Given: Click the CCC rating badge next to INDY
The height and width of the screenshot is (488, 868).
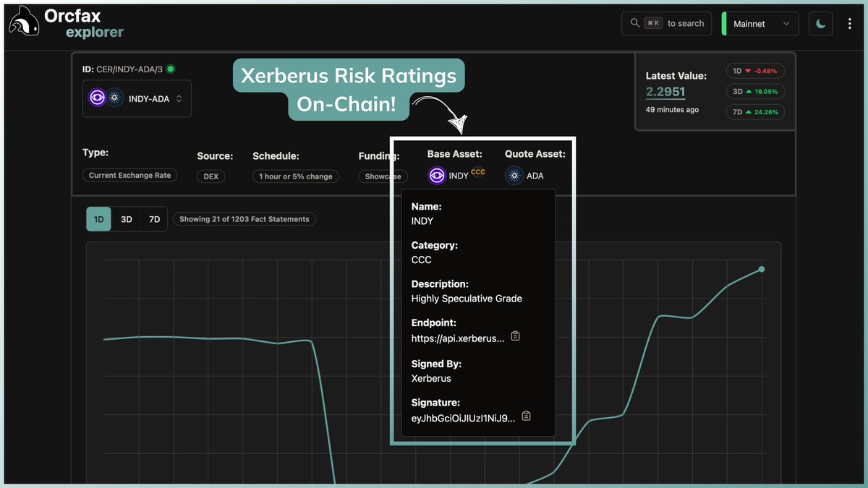Looking at the screenshot, I should [478, 172].
